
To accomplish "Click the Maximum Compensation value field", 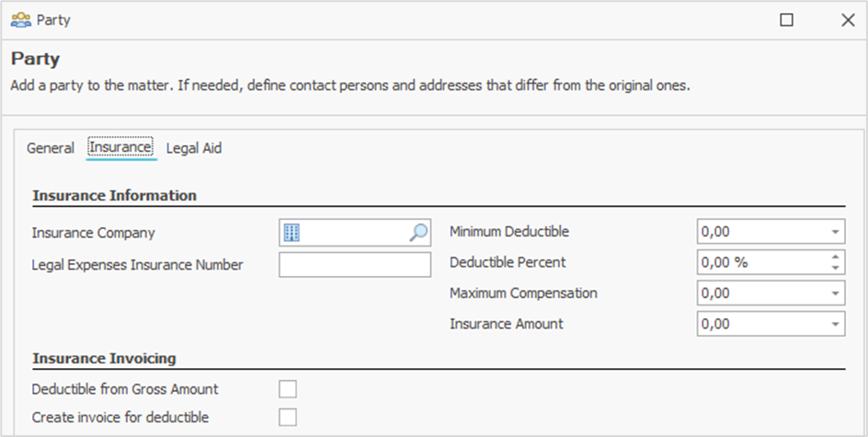I will pyautogui.click(x=759, y=293).
